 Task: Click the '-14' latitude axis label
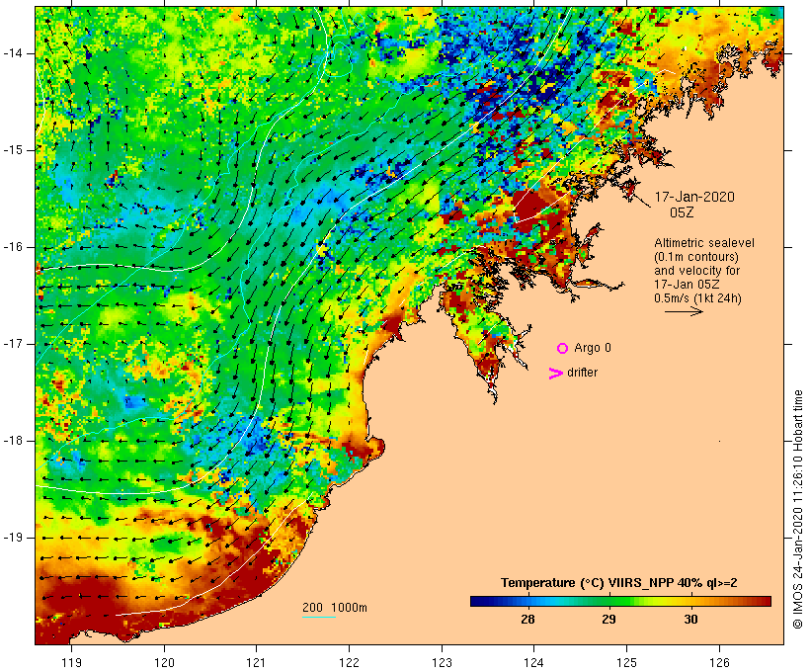[13, 53]
